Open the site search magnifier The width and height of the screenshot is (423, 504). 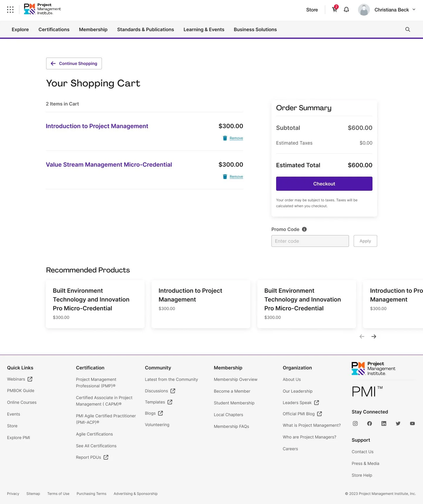408,29
